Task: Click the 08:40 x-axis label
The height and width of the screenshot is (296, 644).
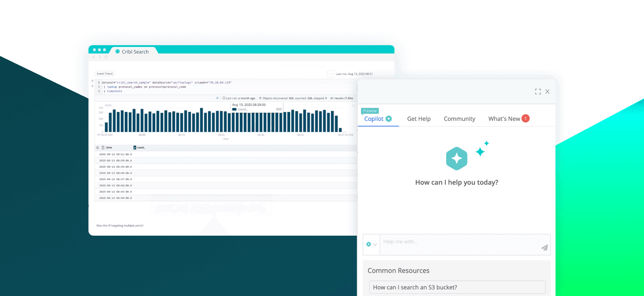Action: coord(301,135)
